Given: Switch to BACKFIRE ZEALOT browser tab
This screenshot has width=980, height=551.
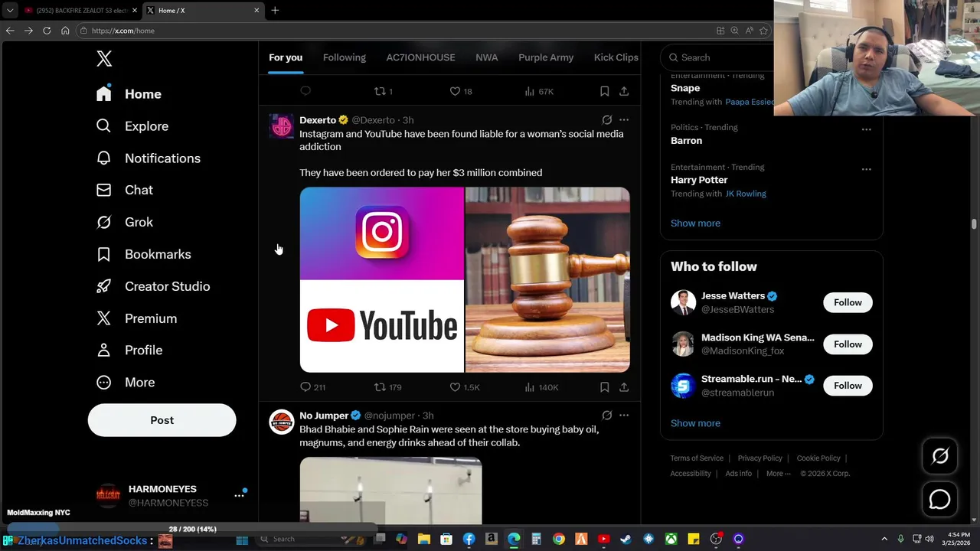Looking at the screenshot, I should (80, 10).
